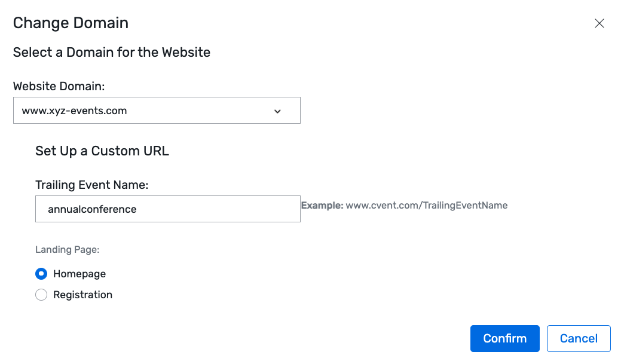The image size is (624, 364).
Task: Select the Registration radio button
Action: pyautogui.click(x=41, y=295)
